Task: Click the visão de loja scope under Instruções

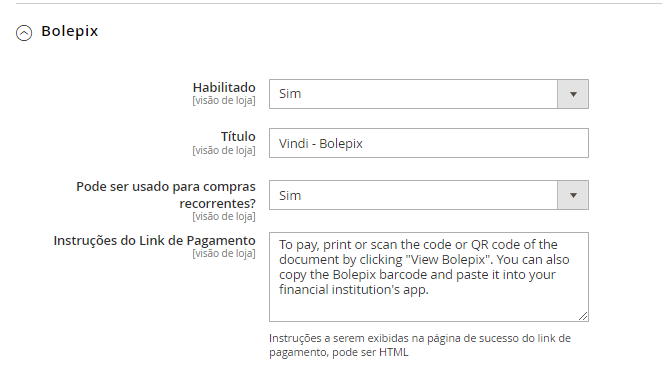Action: click(x=224, y=254)
